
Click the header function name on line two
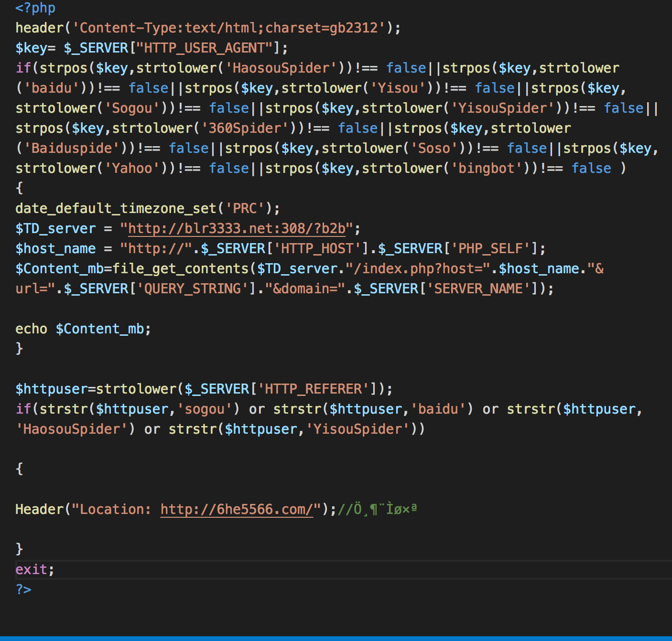[x=40, y=28]
